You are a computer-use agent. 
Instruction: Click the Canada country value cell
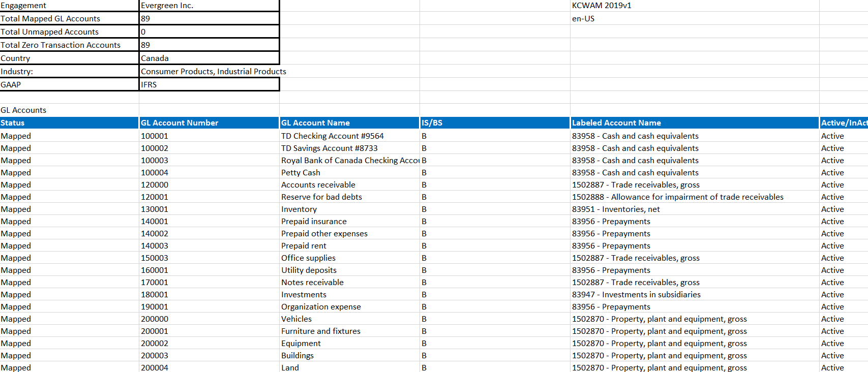click(x=208, y=58)
